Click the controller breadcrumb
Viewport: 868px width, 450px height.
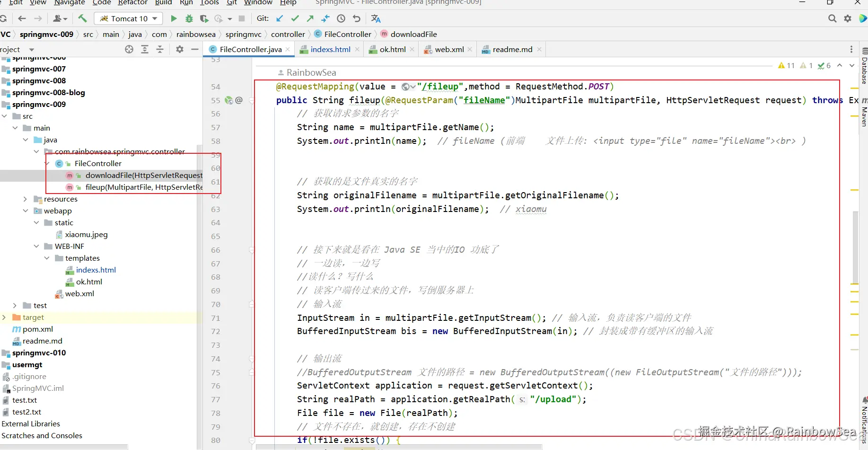point(288,34)
